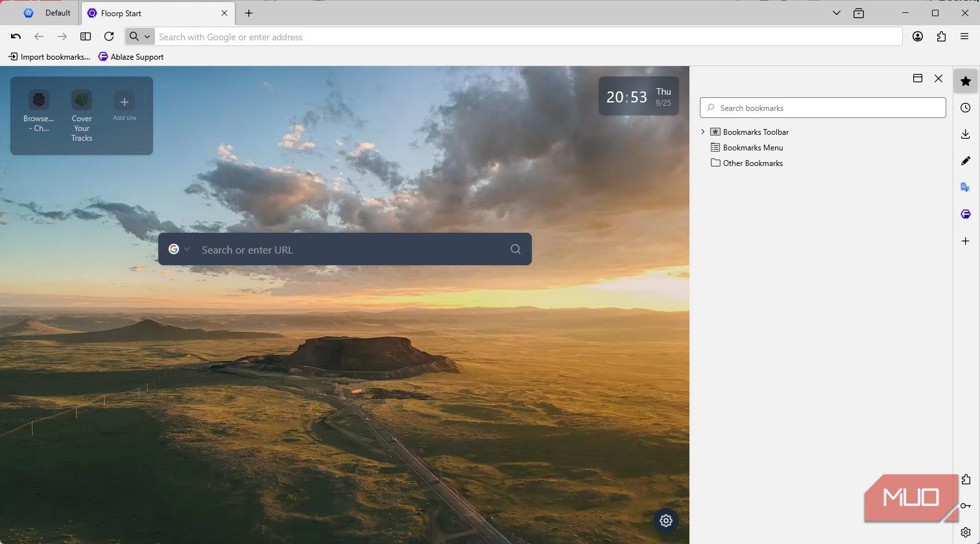The width and height of the screenshot is (980, 544).
Task: Add a new sidebar panel with plus
Action: tap(965, 241)
